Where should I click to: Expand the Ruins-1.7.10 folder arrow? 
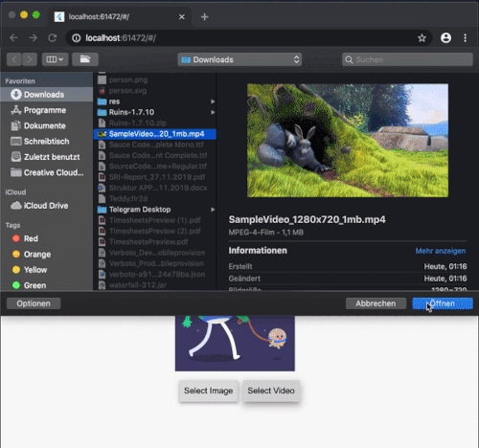[213, 112]
